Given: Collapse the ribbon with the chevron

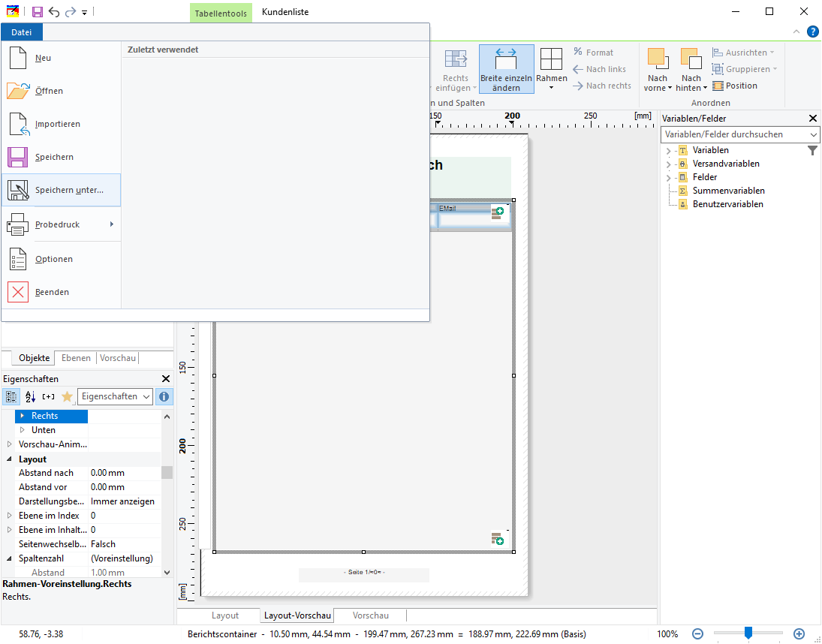Looking at the screenshot, I should [796, 32].
